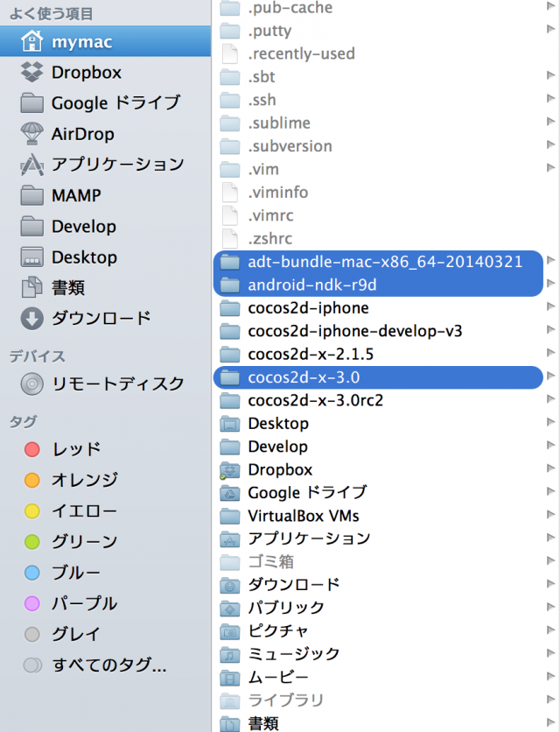Viewport: 560px width, 732px height.
Task: Click the ダウンロード folder icon in file list
Action: (229, 585)
